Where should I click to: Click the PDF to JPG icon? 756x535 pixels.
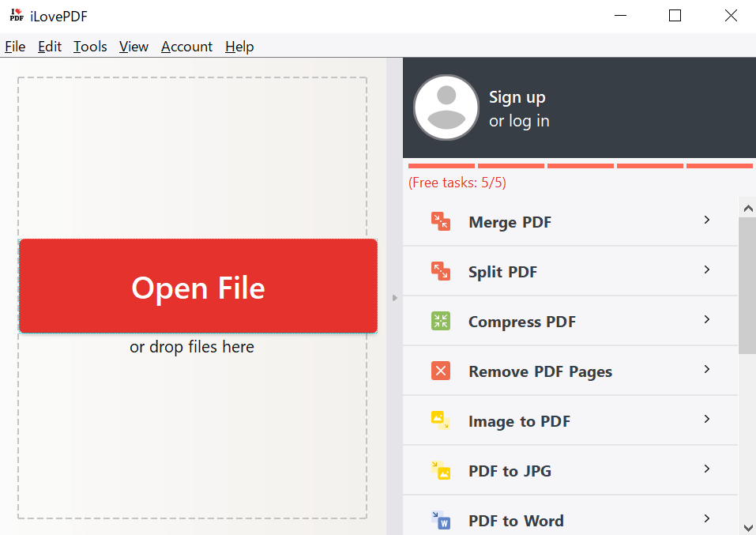pos(440,471)
